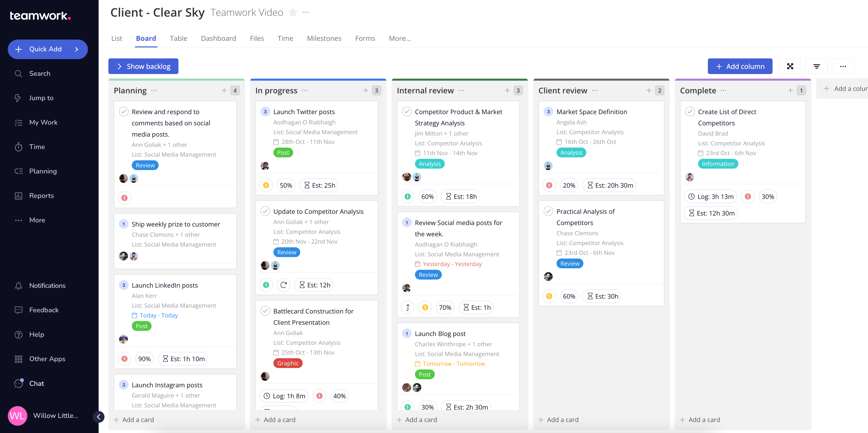Switch to the Table tab
The width and height of the screenshot is (868, 433).
pyautogui.click(x=178, y=38)
